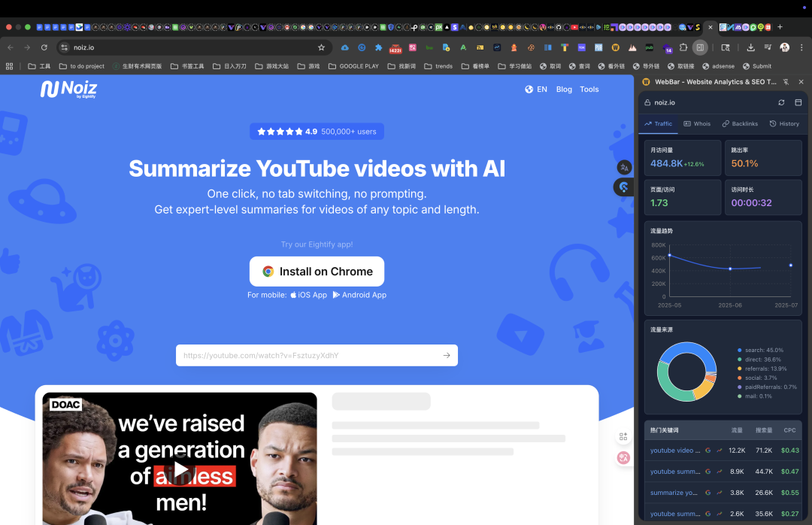Open the Chrome downloads icon
The width and height of the screenshot is (812, 525).
click(750, 47)
